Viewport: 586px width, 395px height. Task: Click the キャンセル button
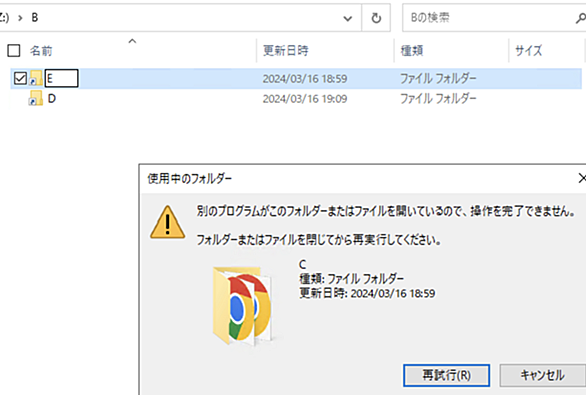(543, 375)
